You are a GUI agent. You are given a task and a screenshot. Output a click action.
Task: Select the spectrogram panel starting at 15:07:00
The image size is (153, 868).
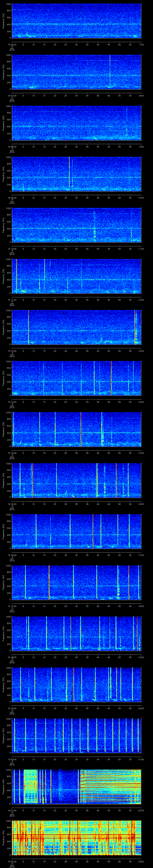tap(77, 72)
